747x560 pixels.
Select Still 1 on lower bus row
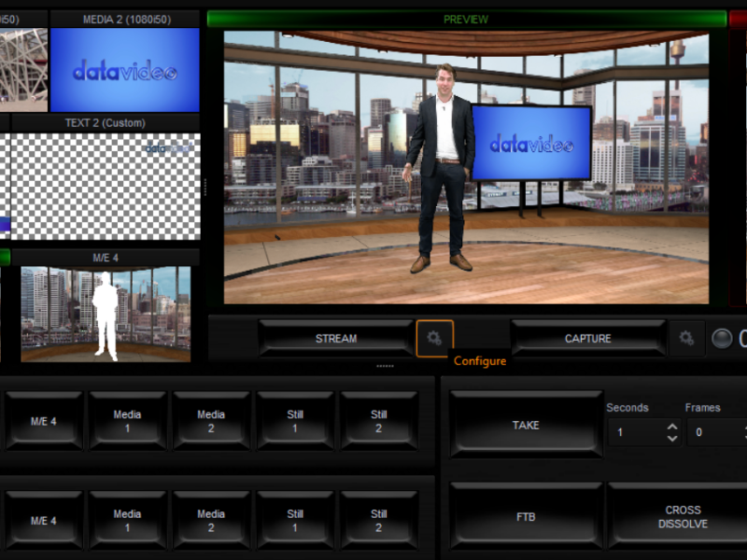(295, 521)
